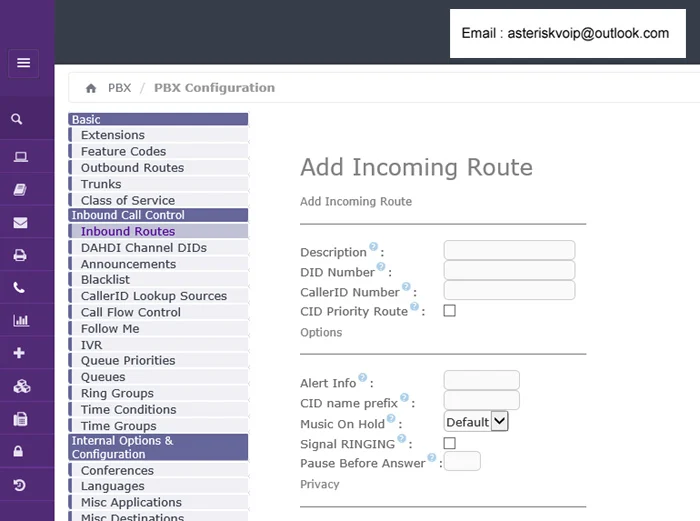Click help icon next to Pause Before Answer
Image resolution: width=700 pixels, height=521 pixels.
click(x=432, y=457)
